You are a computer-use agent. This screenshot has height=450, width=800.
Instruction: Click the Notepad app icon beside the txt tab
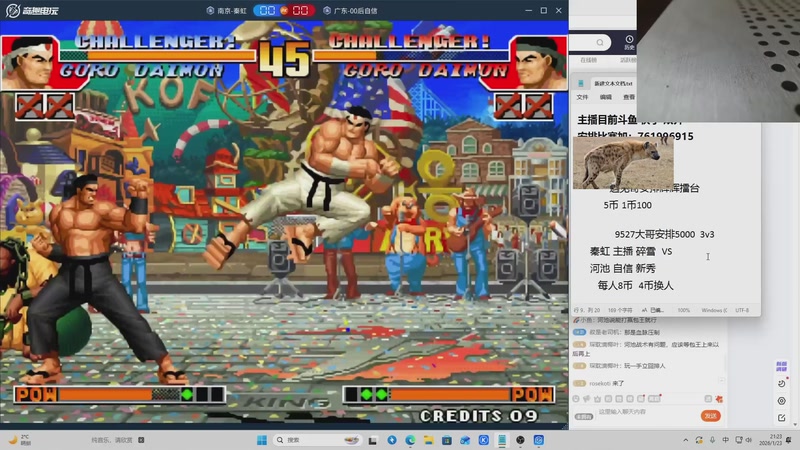click(x=581, y=83)
